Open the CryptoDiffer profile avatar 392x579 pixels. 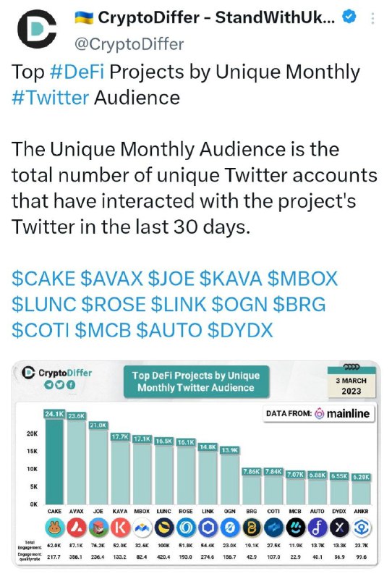coord(37,29)
